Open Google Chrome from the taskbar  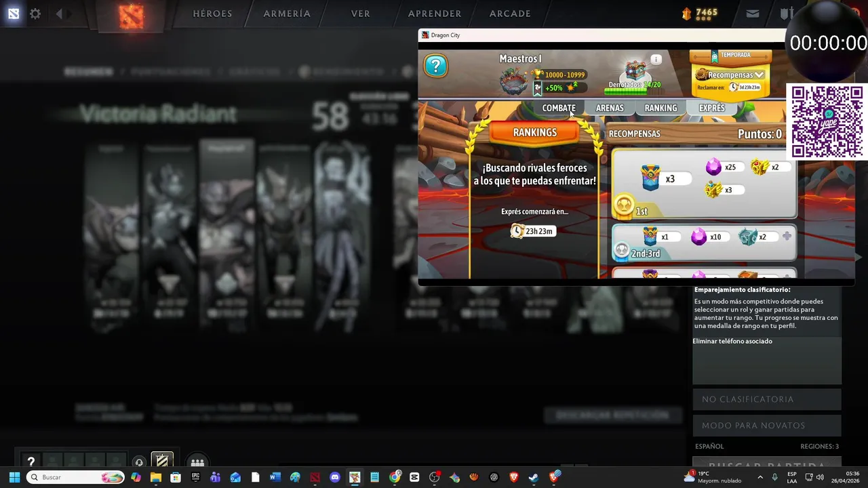click(x=395, y=477)
